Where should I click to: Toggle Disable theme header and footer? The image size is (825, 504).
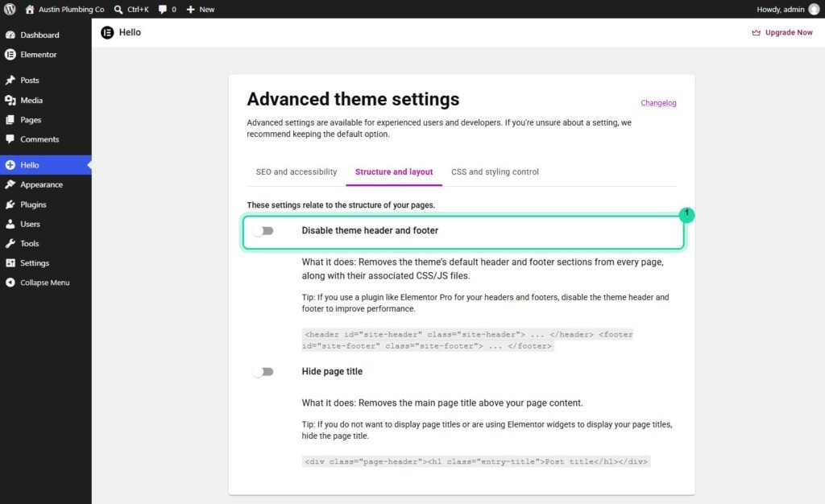pos(263,231)
